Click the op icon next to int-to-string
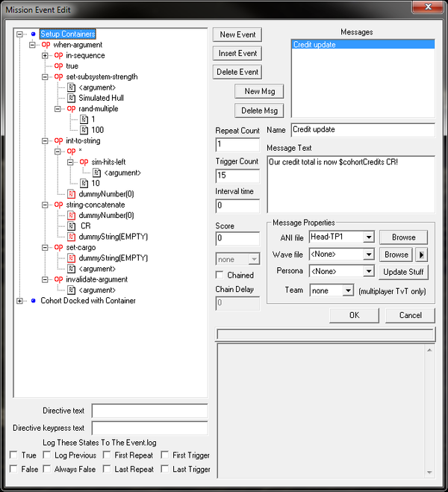 point(58,140)
